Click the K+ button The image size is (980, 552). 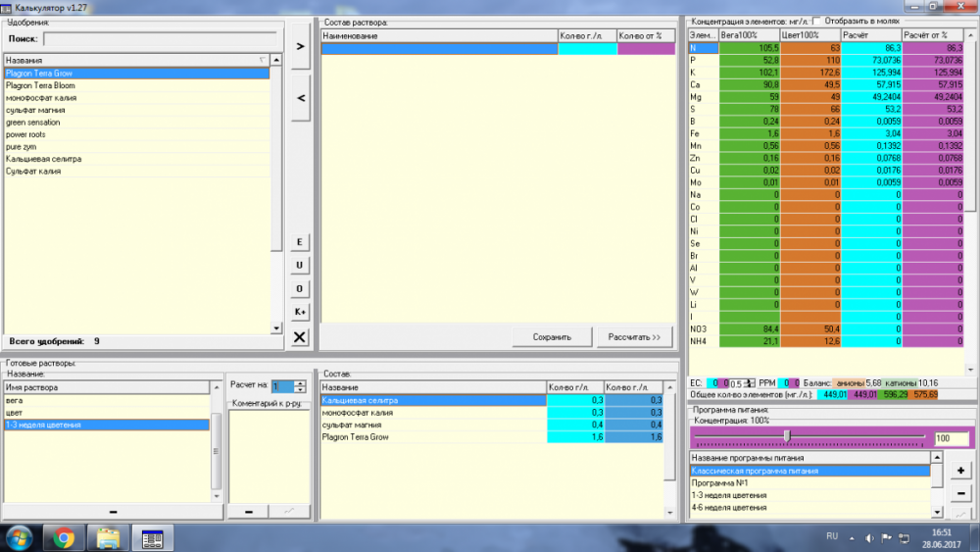pos(299,312)
